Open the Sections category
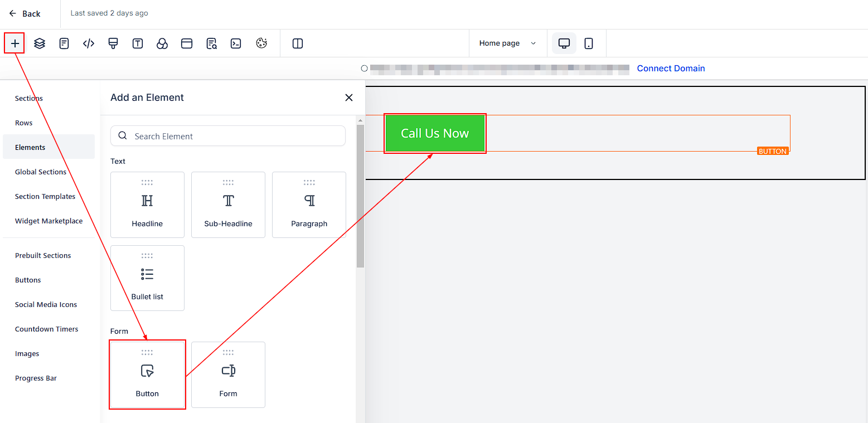The height and width of the screenshot is (423, 868). tap(29, 98)
